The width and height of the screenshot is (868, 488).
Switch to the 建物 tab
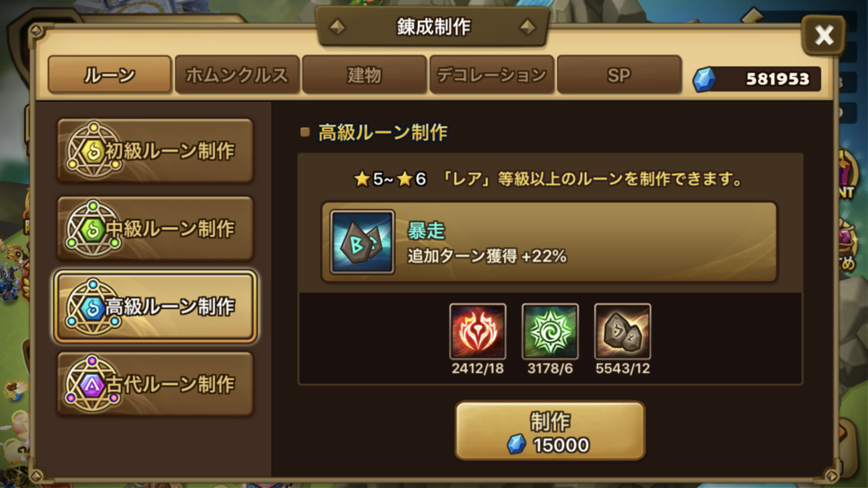pyautogui.click(x=364, y=75)
